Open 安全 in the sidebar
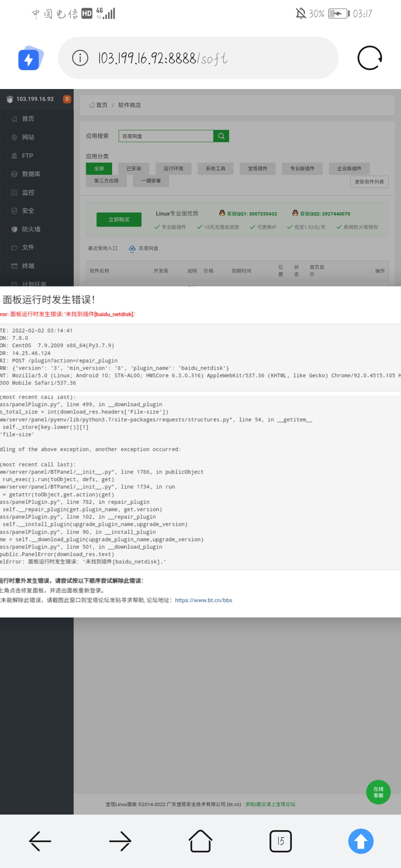 tap(28, 211)
